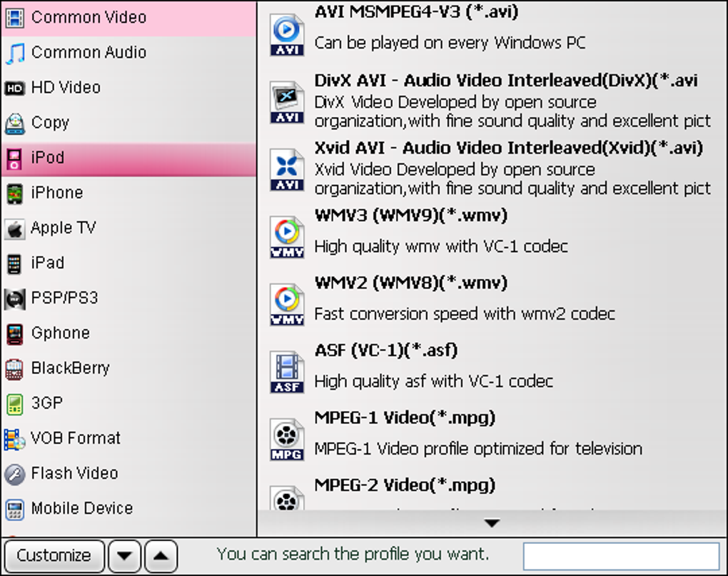Select AVI MSMPEG4-V3 (*.avi) profile
This screenshot has height=576, width=728.
pyautogui.click(x=492, y=34)
